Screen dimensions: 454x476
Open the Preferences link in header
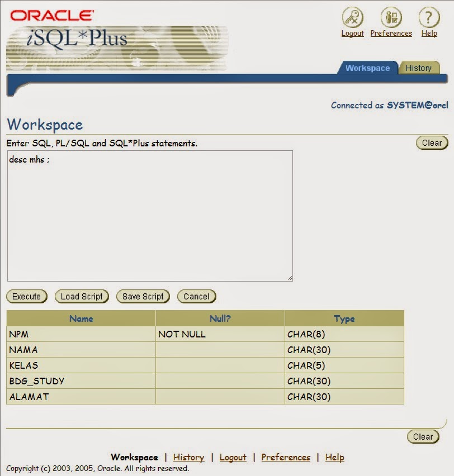(x=391, y=34)
